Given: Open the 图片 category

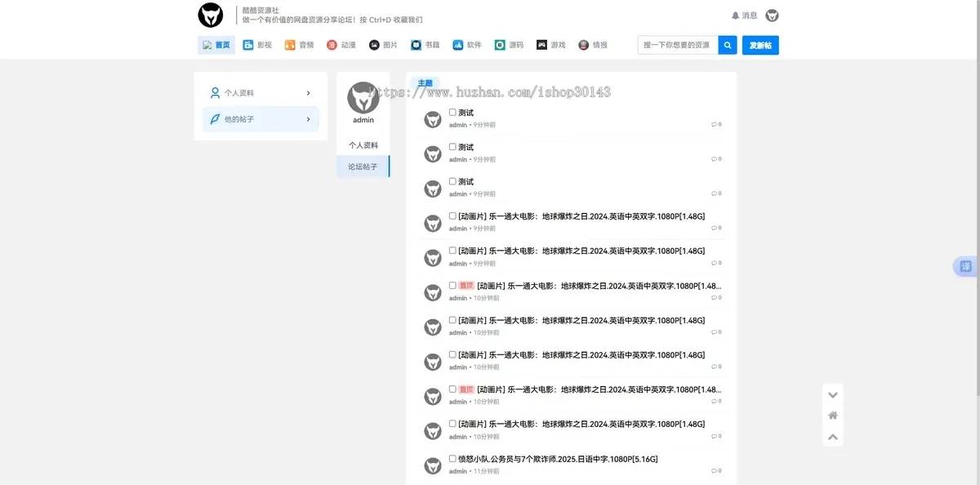Looking at the screenshot, I should [383, 45].
